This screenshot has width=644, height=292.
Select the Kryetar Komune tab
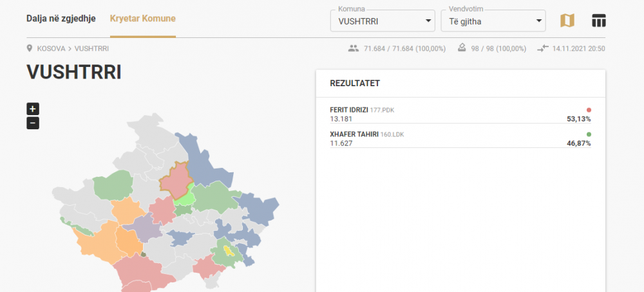pos(143,18)
